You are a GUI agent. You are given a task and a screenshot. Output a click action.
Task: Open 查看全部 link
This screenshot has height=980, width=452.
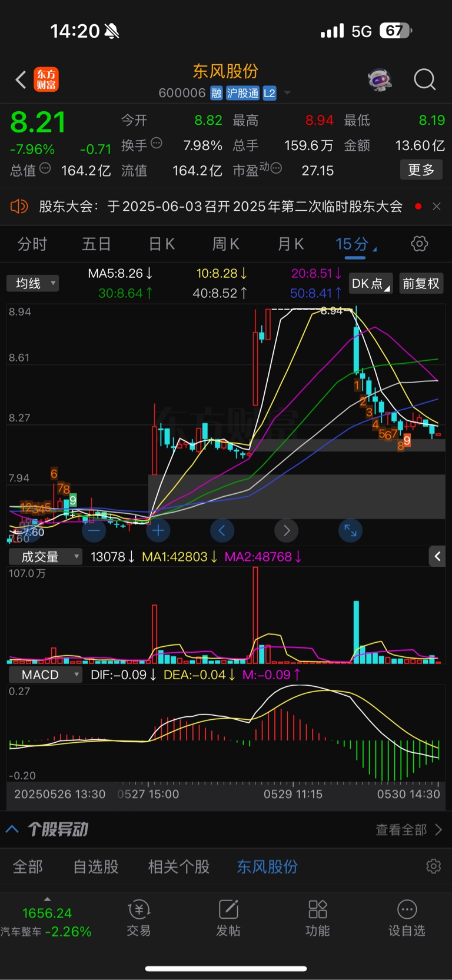pyautogui.click(x=409, y=830)
